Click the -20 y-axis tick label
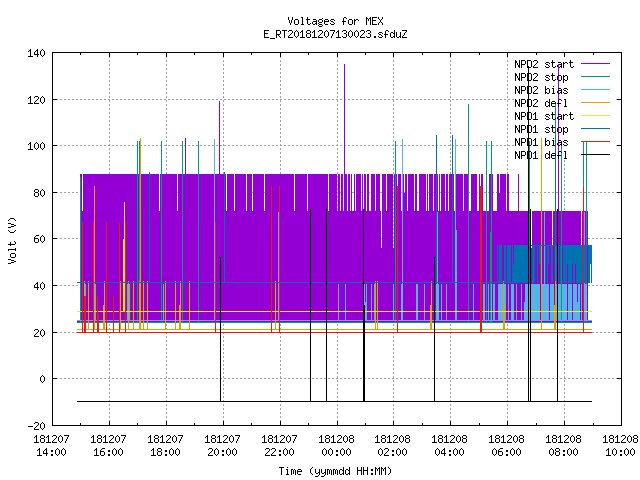The image size is (640, 480). [x=36, y=426]
